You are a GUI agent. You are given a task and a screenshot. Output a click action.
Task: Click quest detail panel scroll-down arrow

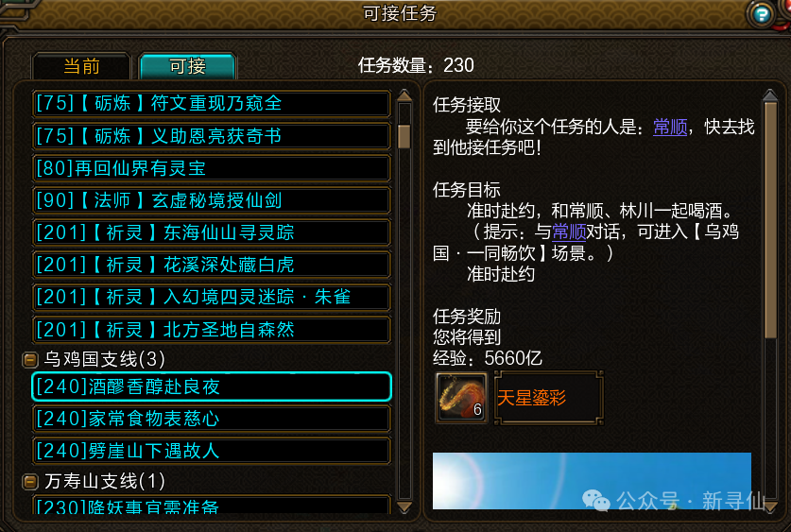pos(770,506)
